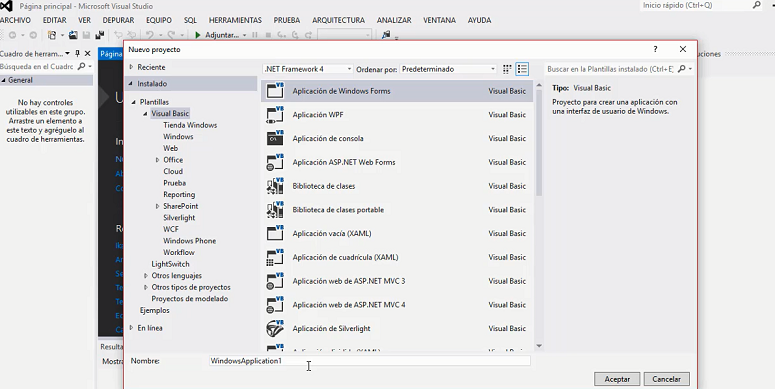The width and height of the screenshot is (775, 389).
Task: Click the Cancelar button
Action: [666, 379]
